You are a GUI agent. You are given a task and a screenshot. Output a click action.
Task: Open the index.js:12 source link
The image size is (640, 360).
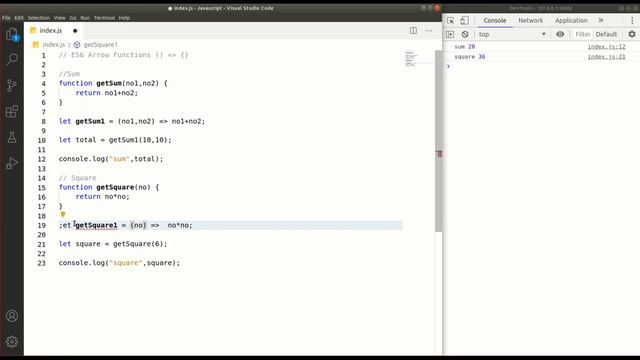coord(606,47)
